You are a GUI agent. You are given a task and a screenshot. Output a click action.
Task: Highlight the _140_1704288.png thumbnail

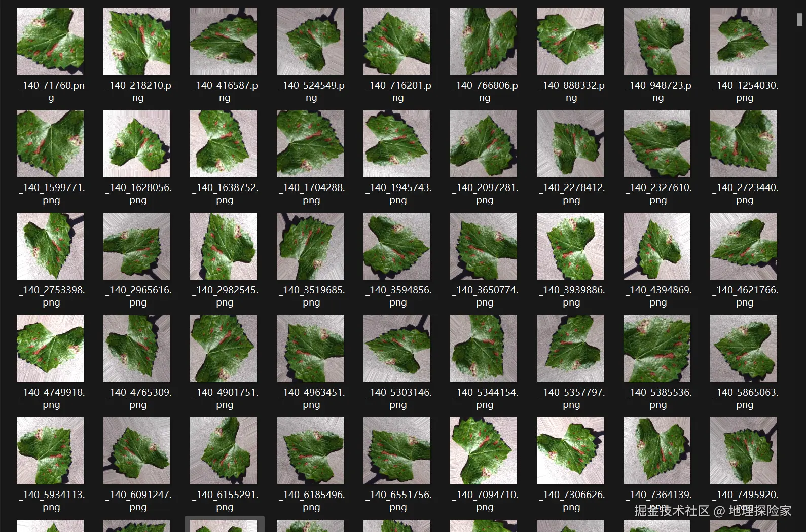310,144
